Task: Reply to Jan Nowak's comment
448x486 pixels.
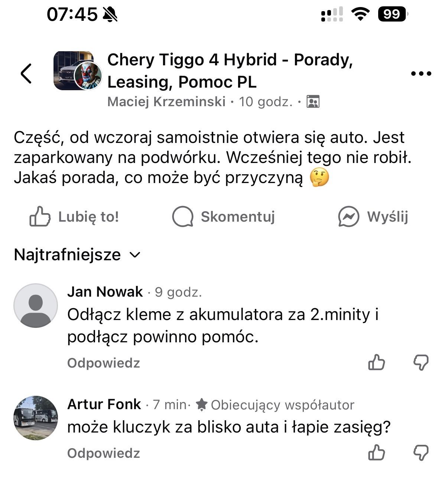Action: click(103, 363)
